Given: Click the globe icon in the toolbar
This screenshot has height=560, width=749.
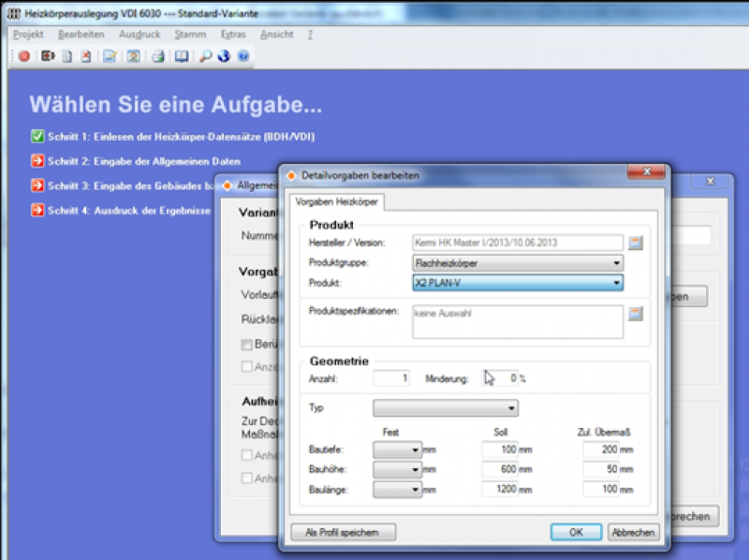Looking at the screenshot, I should pyautogui.click(x=224, y=56).
